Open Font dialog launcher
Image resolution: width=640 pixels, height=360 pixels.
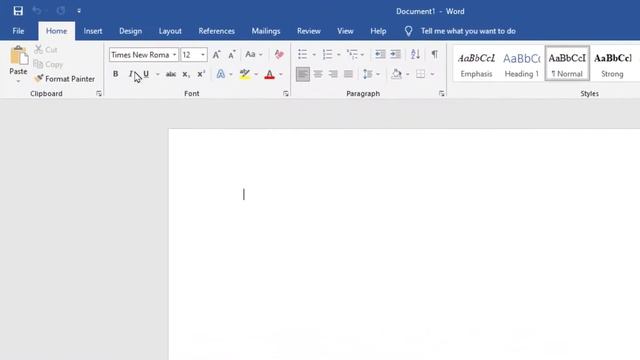[286, 94]
